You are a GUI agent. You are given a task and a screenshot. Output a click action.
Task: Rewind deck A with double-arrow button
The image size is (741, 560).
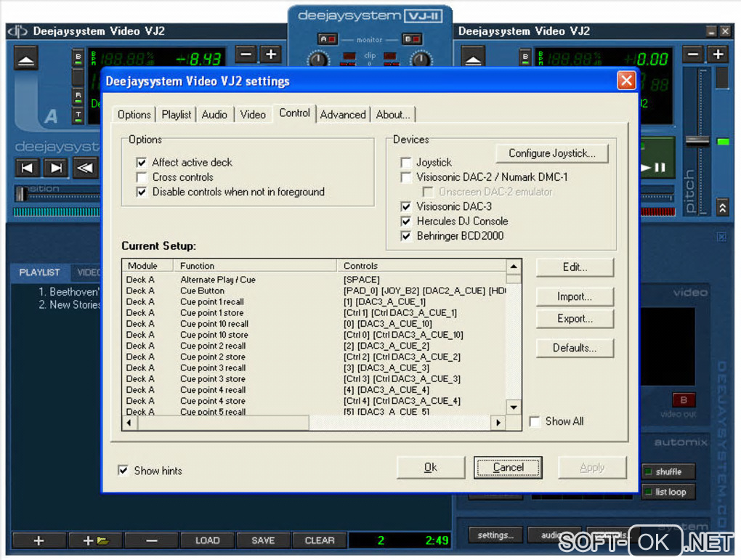tap(85, 168)
